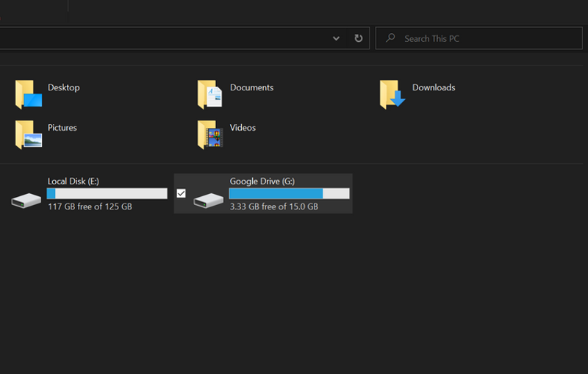The image size is (588, 374).
Task: Click the Local Disk (E:) storage usage bar
Action: coord(107,193)
